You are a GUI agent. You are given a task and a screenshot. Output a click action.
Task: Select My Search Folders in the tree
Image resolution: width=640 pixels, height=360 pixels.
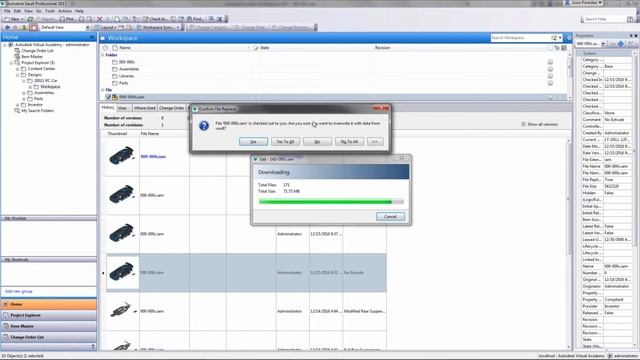(x=37, y=111)
